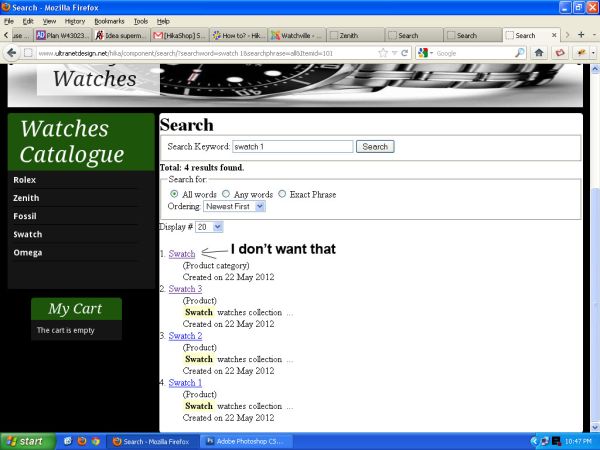Image resolution: width=600 pixels, height=450 pixels.
Task: Click 'The cart is empty' text
Action: click(x=65, y=330)
